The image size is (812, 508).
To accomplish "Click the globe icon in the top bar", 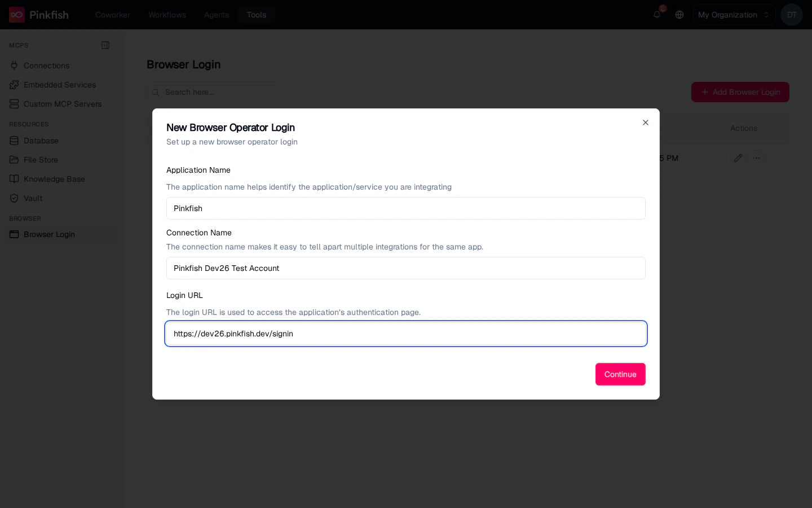I will [679, 15].
